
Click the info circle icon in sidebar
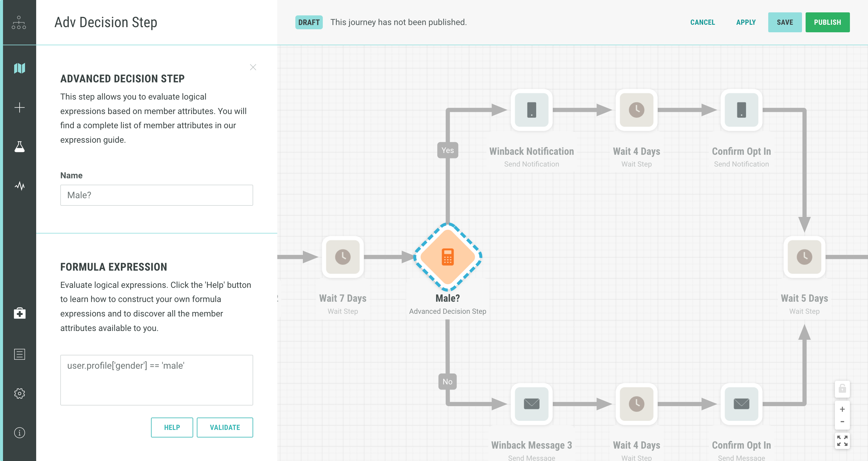click(20, 432)
